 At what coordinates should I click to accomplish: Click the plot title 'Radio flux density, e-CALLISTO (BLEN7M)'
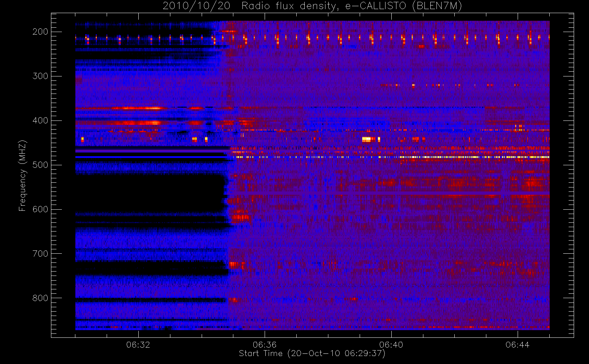coord(352,6)
